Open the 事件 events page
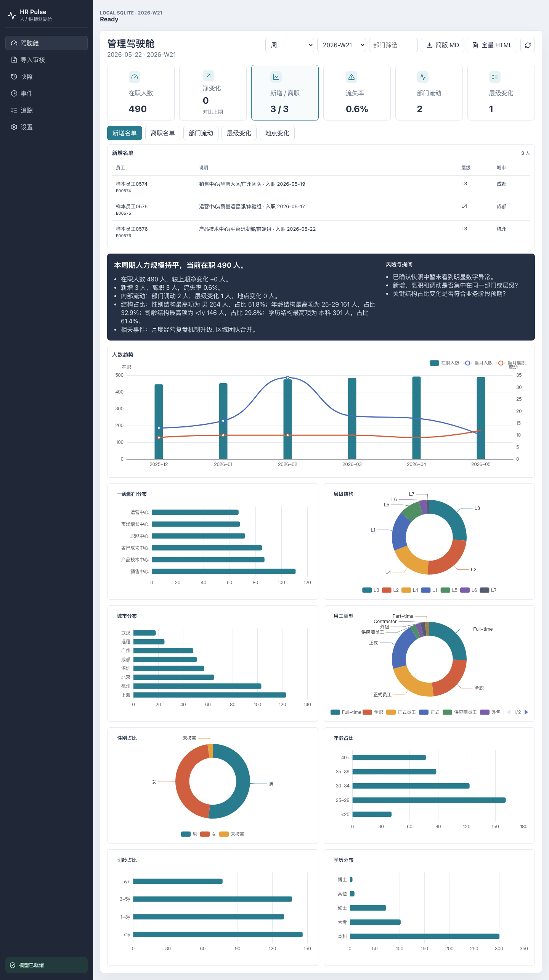This screenshot has width=549, height=980. point(47,93)
